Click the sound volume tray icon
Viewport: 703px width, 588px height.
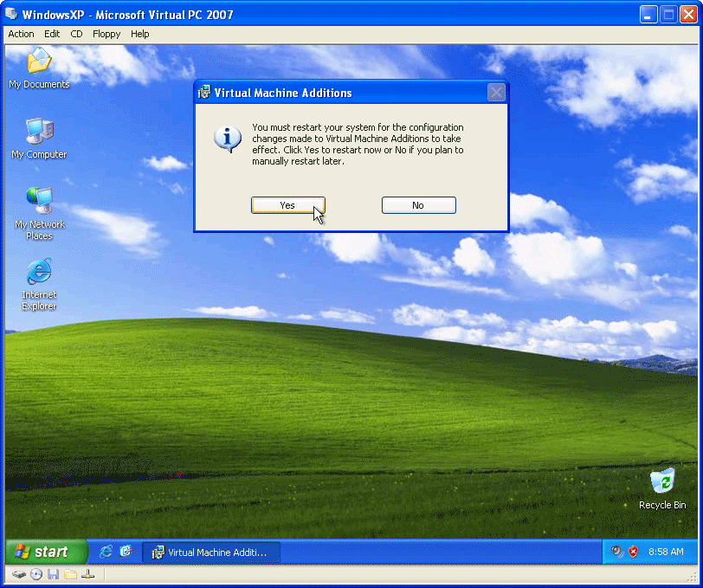click(617, 552)
